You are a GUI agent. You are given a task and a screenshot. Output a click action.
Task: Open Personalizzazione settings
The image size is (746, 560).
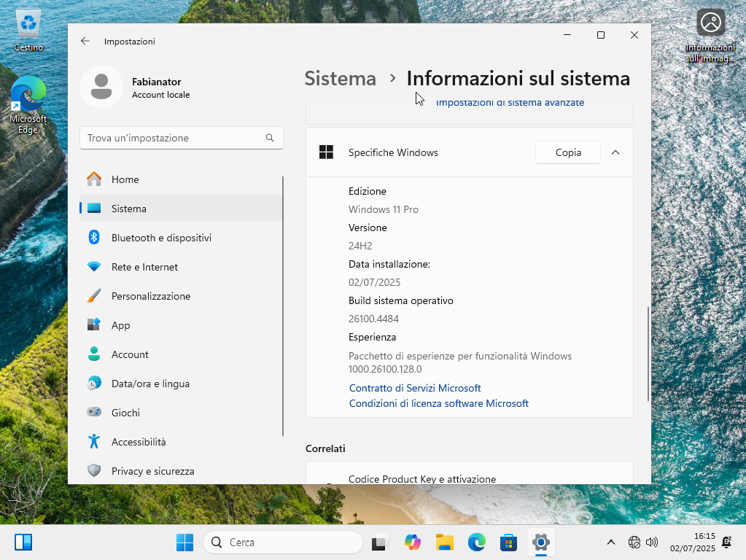[x=181, y=296]
